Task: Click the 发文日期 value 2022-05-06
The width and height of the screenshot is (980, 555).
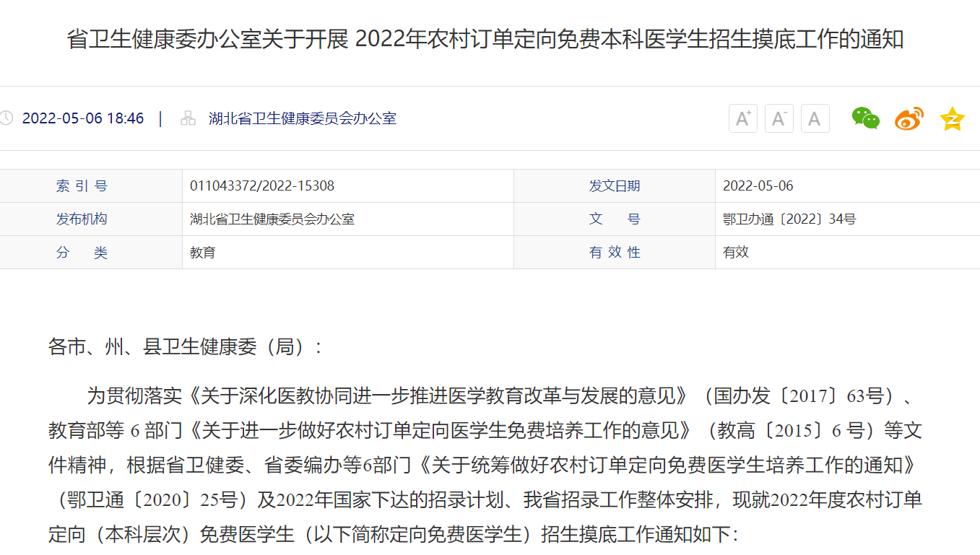Action: 758,186
